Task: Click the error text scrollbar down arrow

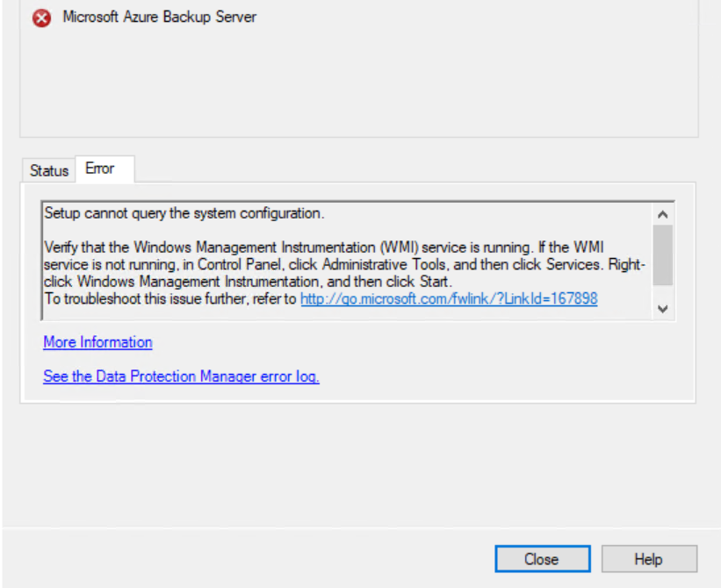Action: coord(663,309)
